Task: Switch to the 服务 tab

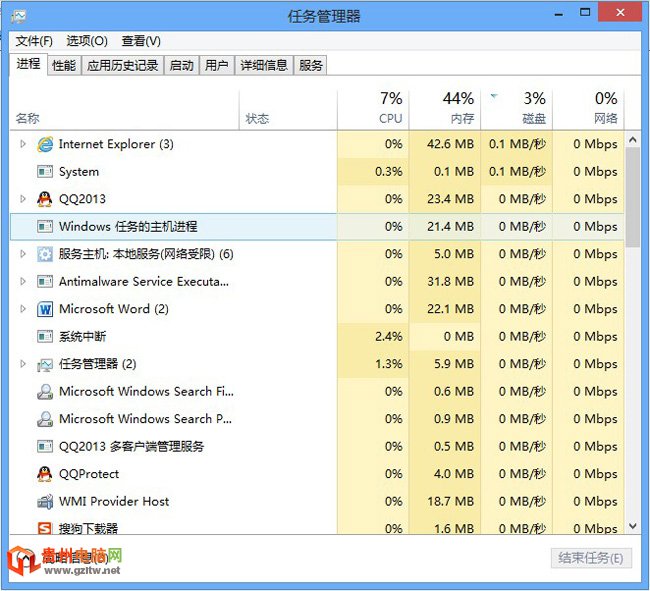Action: point(310,65)
